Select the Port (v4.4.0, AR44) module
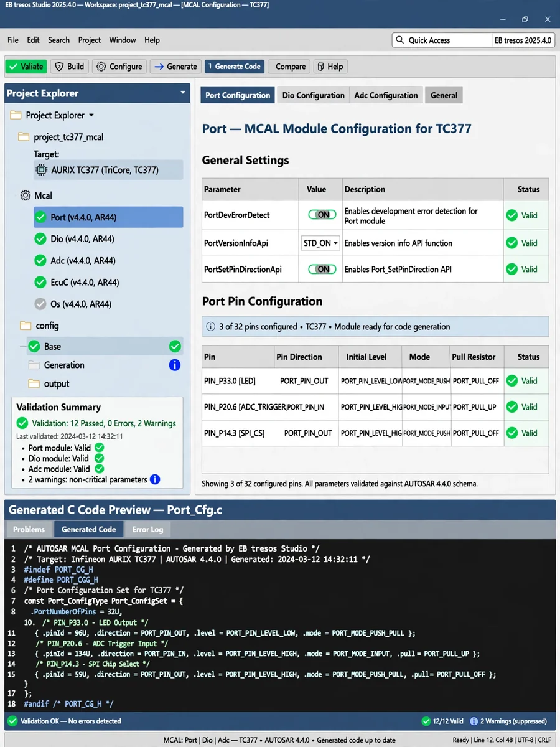 point(108,217)
